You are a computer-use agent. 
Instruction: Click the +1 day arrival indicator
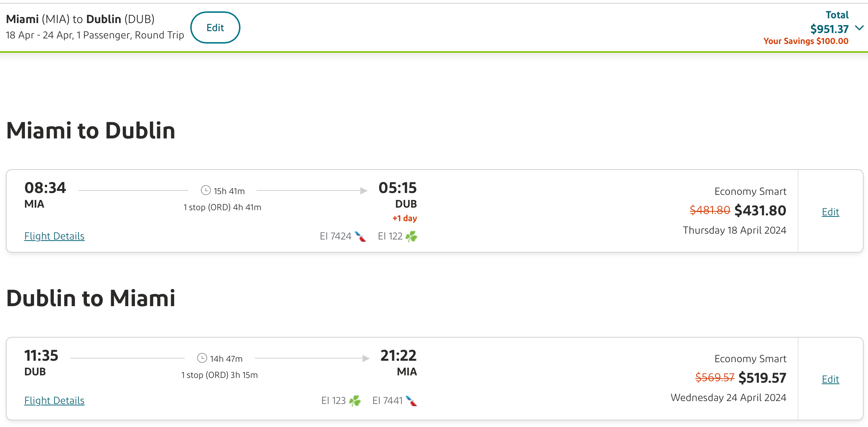pyautogui.click(x=405, y=218)
